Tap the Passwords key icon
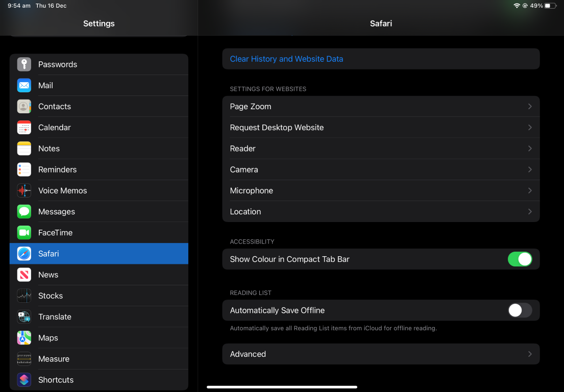This screenshot has width=564, height=392. [x=24, y=64]
